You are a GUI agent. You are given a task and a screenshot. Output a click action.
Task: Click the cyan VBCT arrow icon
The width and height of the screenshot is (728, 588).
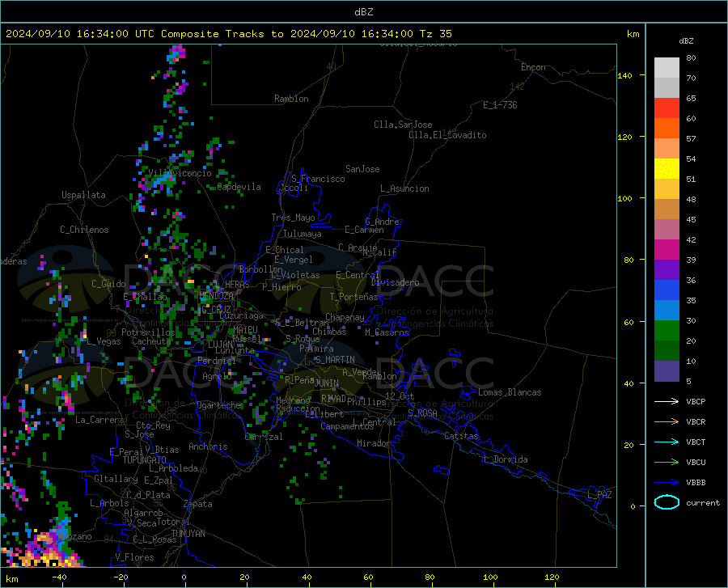coord(667,442)
